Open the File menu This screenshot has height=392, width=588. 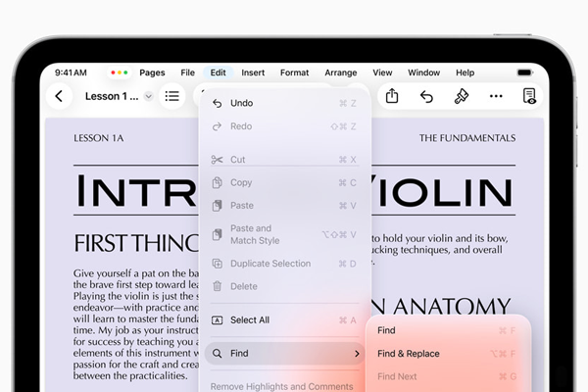click(x=187, y=73)
